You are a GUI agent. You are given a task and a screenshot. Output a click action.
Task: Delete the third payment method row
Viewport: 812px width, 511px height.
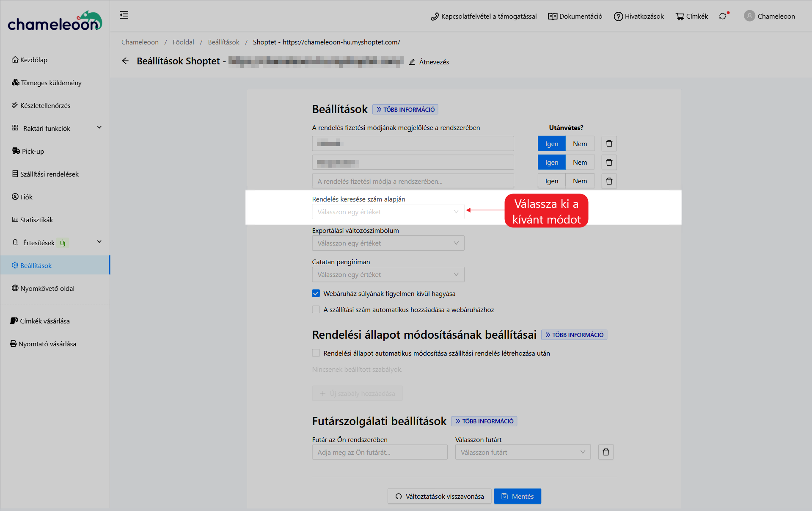(x=609, y=181)
